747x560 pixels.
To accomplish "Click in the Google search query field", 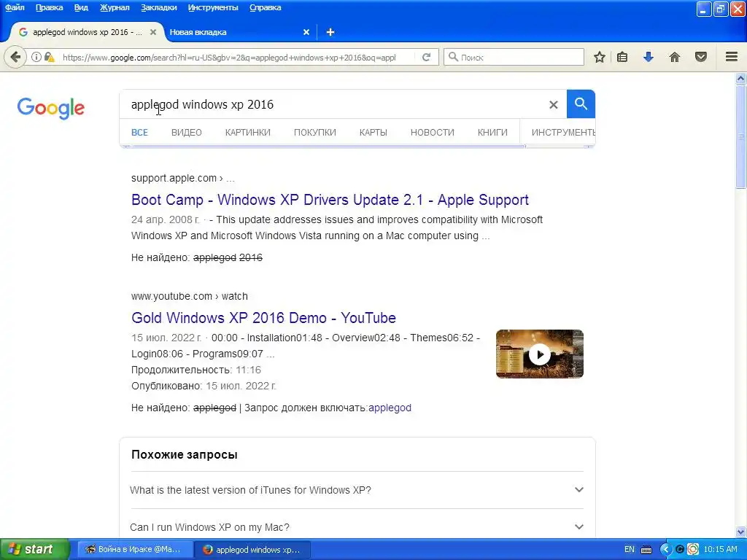I will coord(333,104).
